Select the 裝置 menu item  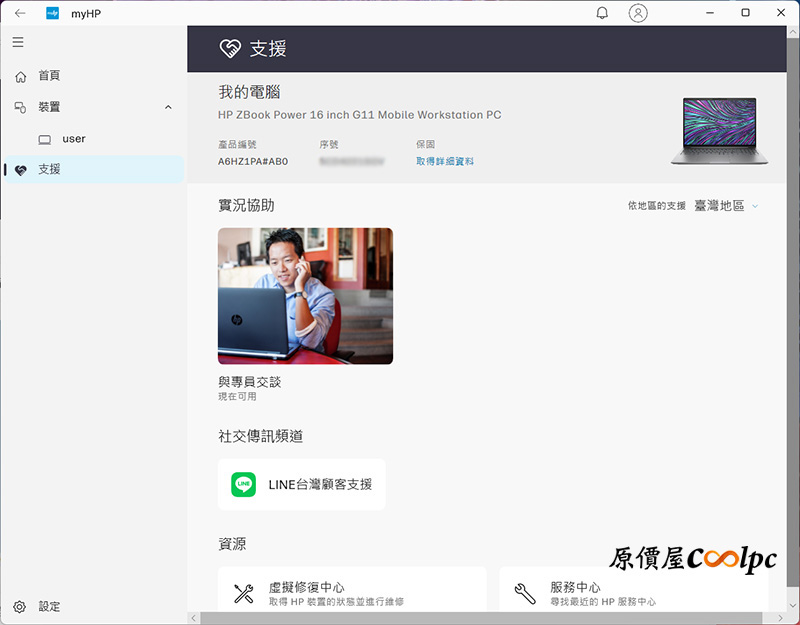[95, 107]
